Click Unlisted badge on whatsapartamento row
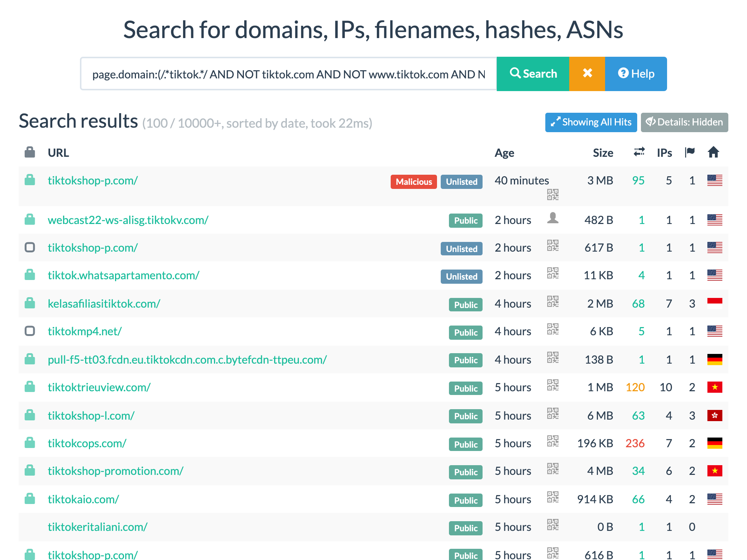747x560 pixels. pyautogui.click(x=462, y=277)
